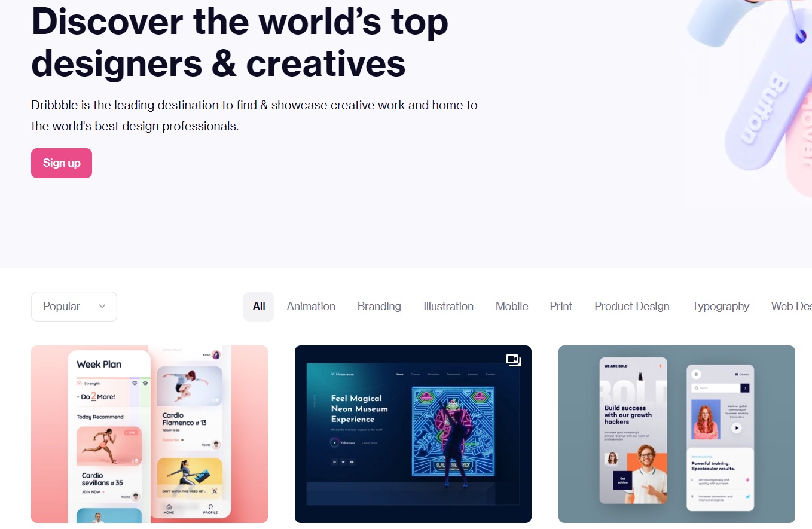Open the Popular sort dropdown
The width and height of the screenshot is (812, 529).
click(74, 307)
